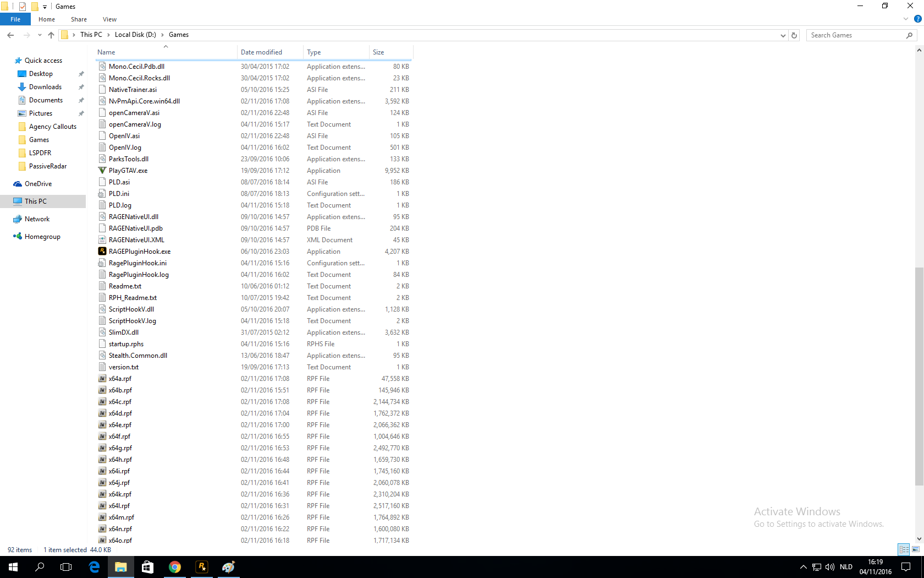
Task: Click the NativeTrainer.asi file icon
Action: pyautogui.click(x=102, y=90)
